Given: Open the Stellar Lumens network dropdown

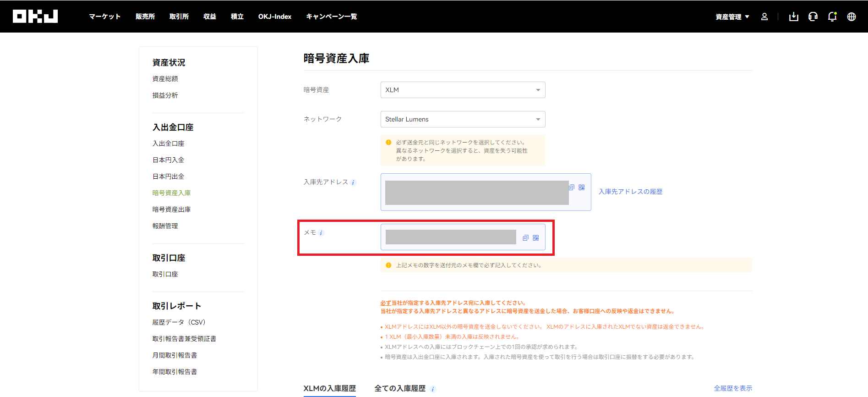Looking at the screenshot, I should (x=463, y=119).
